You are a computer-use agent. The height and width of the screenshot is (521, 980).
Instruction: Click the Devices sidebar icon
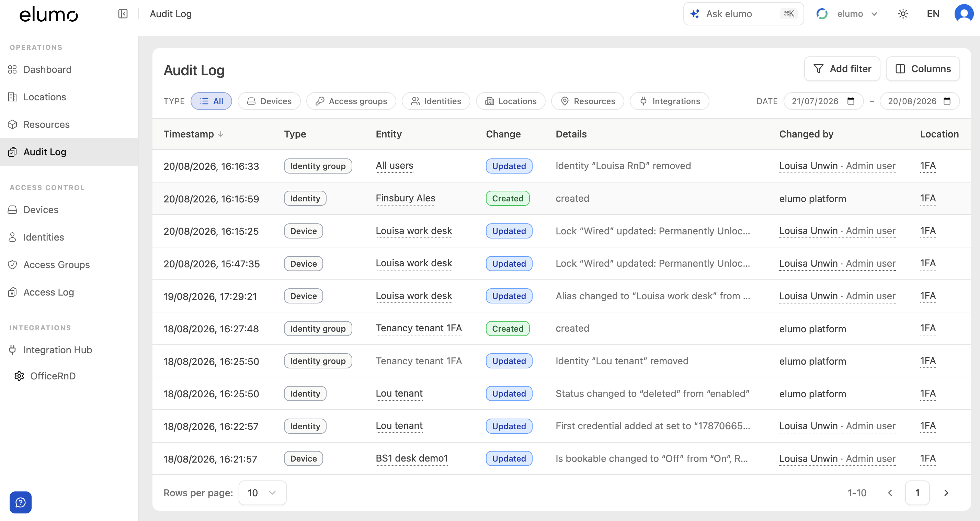pyautogui.click(x=13, y=210)
